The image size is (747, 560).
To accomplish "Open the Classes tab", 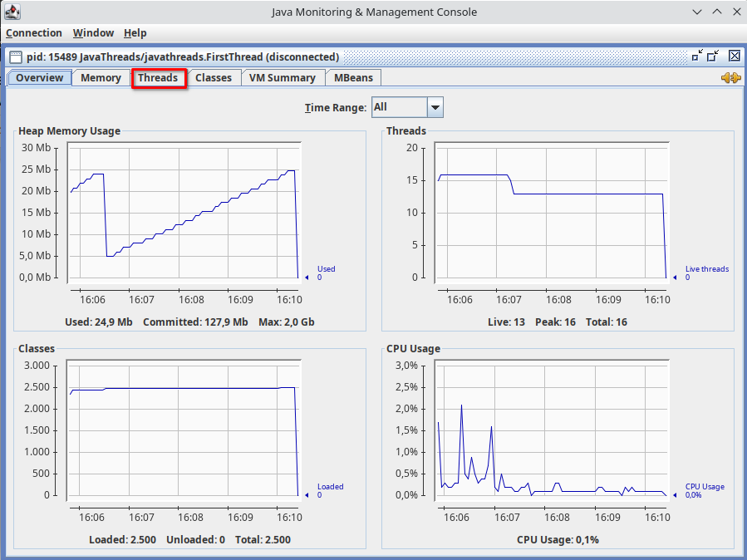I will point(214,77).
